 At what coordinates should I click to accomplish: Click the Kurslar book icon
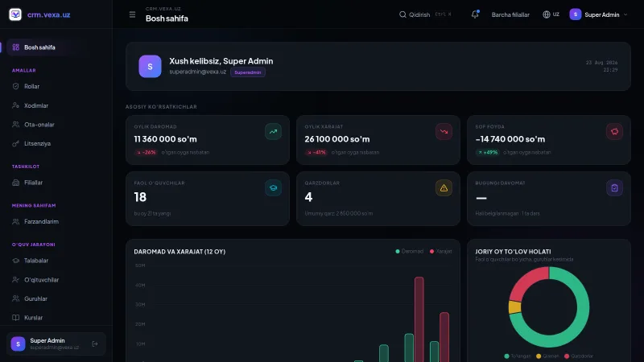[15, 318]
